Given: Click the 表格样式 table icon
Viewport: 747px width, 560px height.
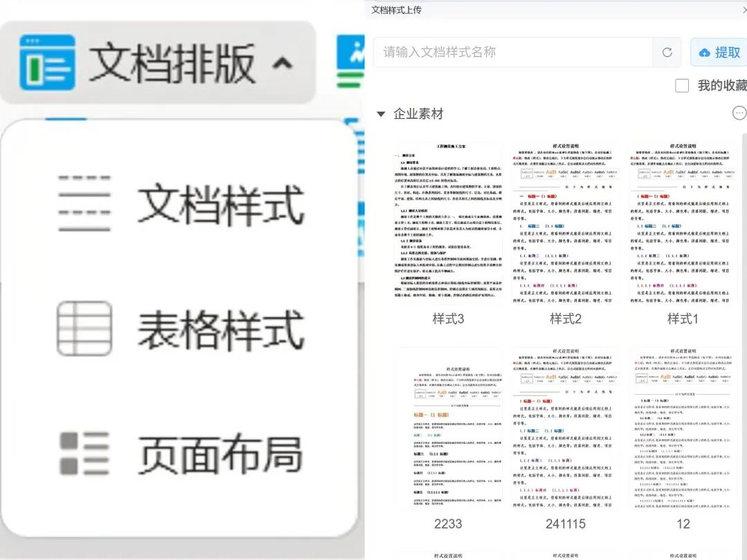Looking at the screenshot, I should click(x=84, y=328).
